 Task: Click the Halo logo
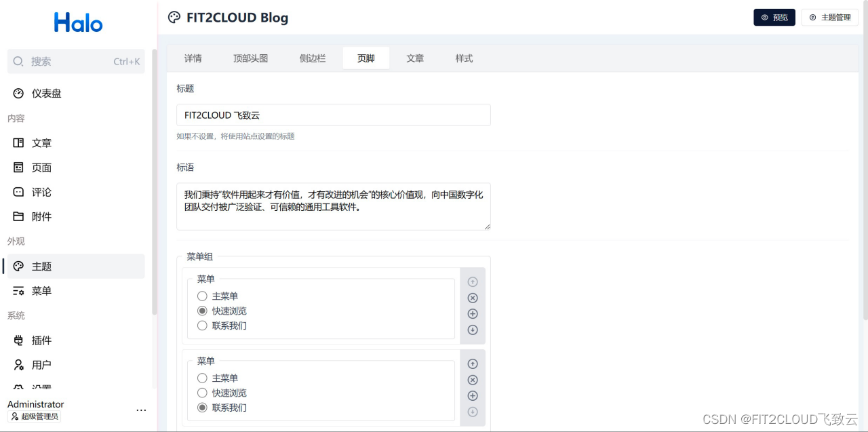[x=79, y=22]
